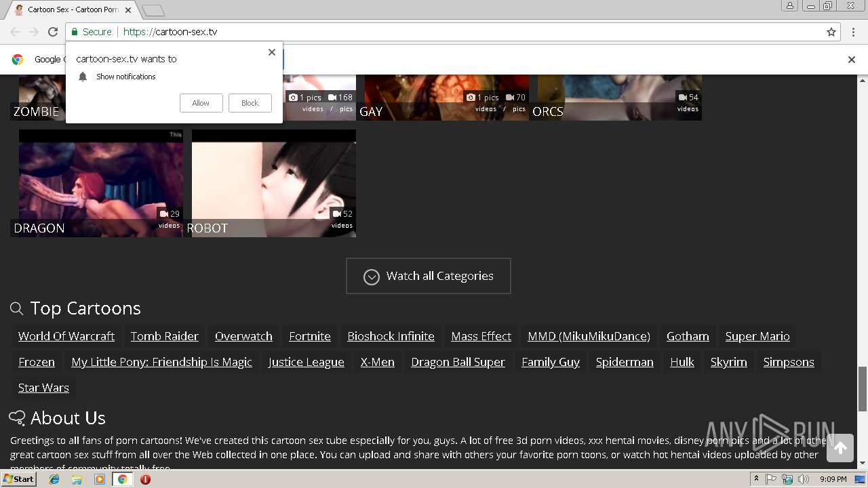Close the Google Chrome info bar
The image size is (868, 488).
click(852, 60)
